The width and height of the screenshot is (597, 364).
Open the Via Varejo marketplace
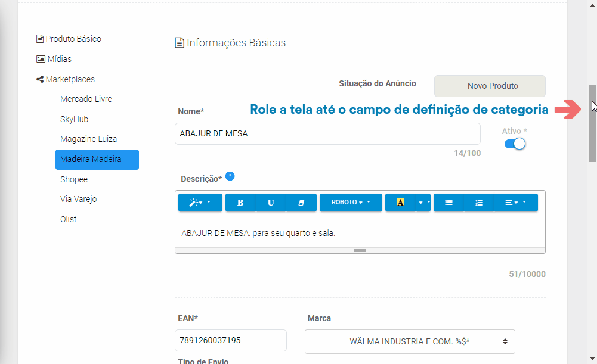[x=79, y=199]
